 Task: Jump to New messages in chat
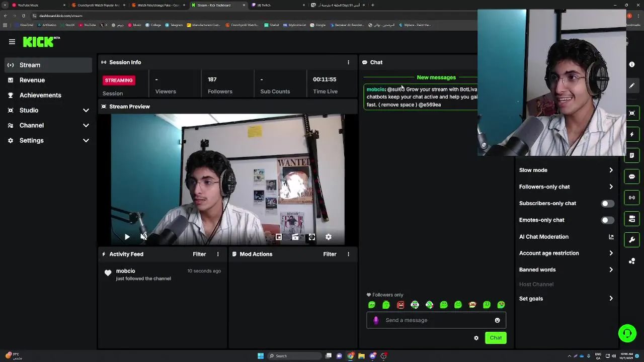[436, 77]
